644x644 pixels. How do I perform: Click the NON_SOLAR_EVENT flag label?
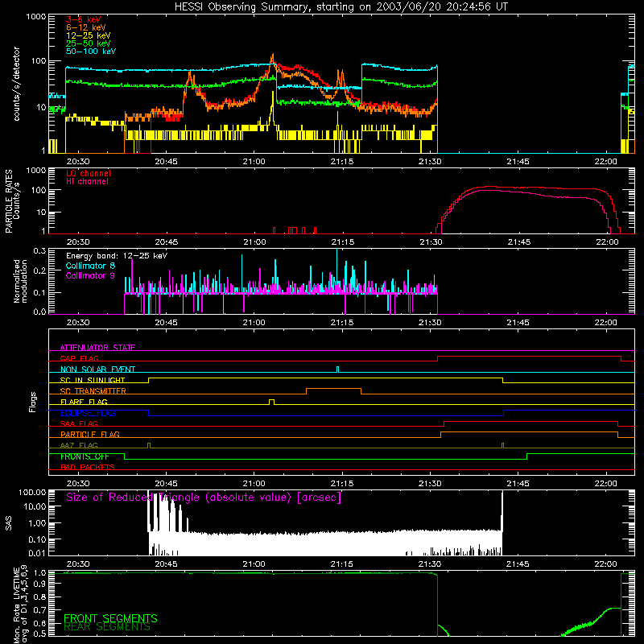pyautogui.click(x=97, y=369)
